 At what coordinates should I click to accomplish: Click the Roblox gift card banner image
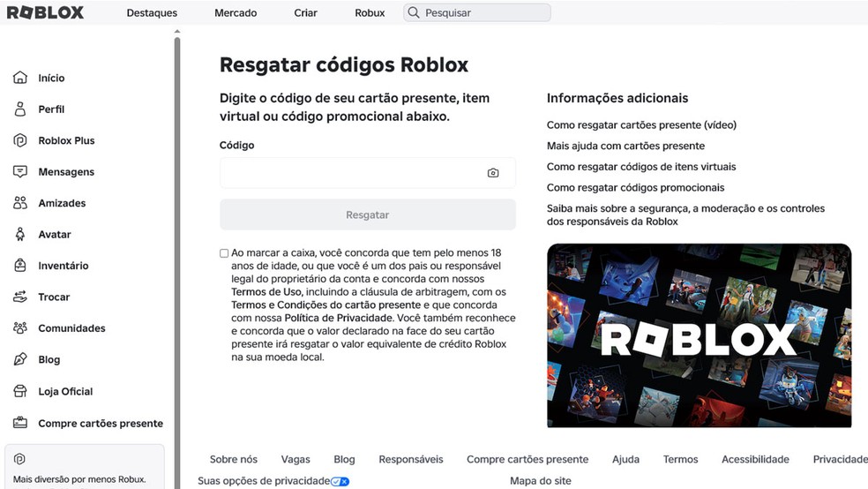(x=700, y=335)
